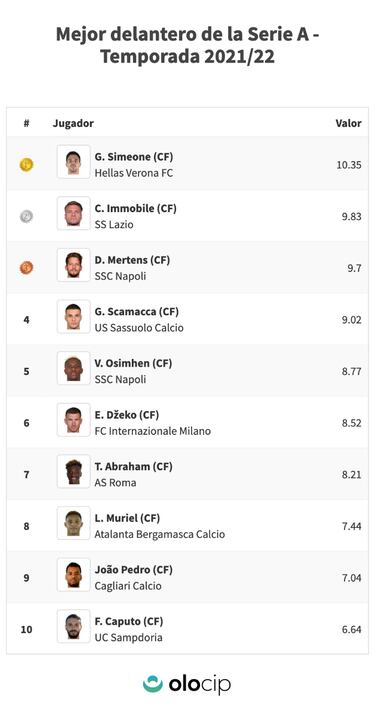Select T. Abraham's player photo
375x709 pixels.
pos(74,471)
